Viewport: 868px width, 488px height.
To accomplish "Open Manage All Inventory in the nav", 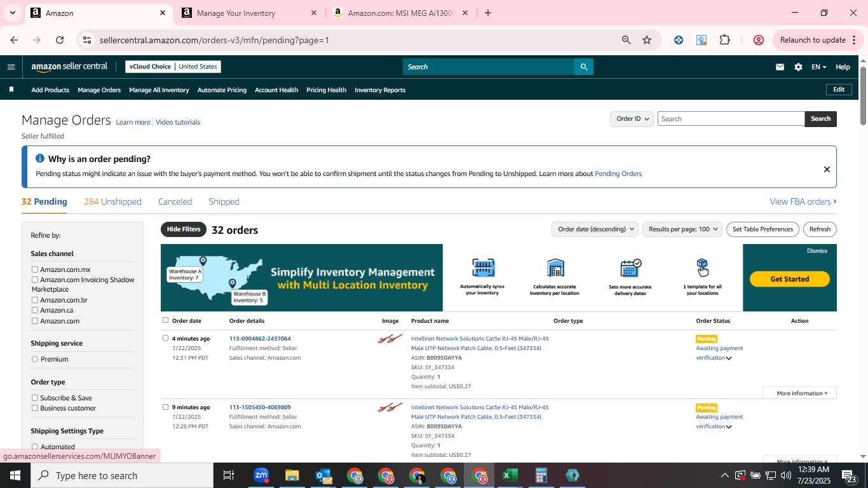I will [x=159, y=90].
